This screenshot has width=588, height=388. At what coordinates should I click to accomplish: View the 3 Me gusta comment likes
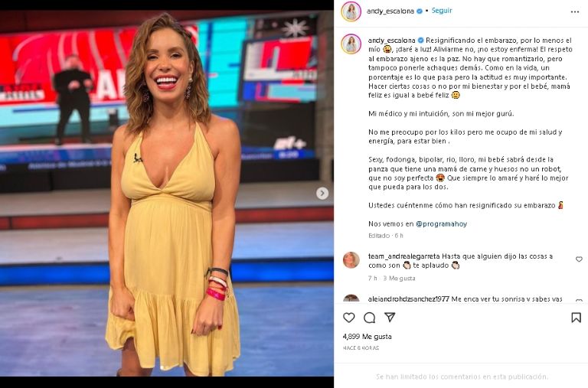point(399,278)
